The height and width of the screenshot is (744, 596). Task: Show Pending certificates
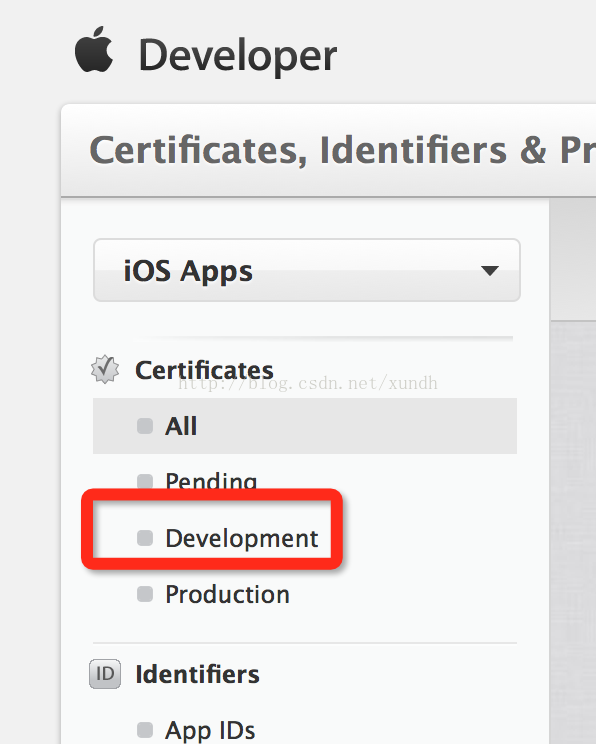coord(211,481)
